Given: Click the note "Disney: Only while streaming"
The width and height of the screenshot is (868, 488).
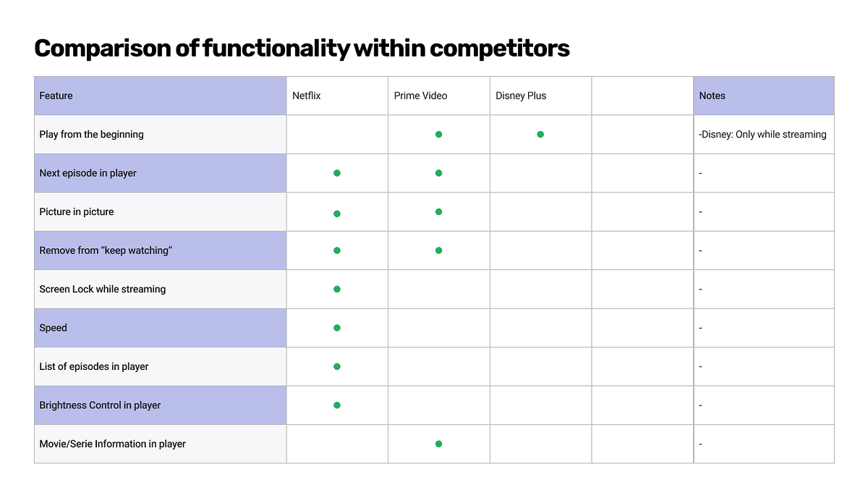Looking at the screenshot, I should 762,135.
